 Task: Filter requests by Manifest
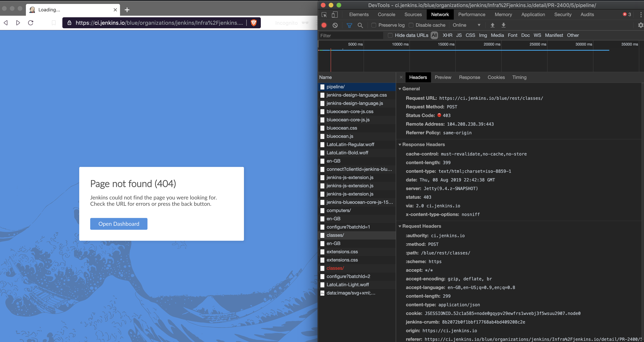coord(554,35)
